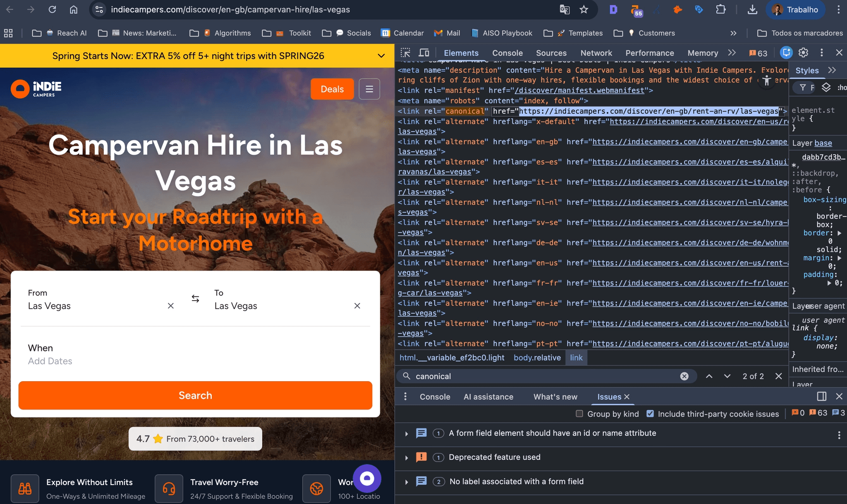Expand the promo banner chevron
Viewport: 847px width, 504px height.
pos(381,56)
